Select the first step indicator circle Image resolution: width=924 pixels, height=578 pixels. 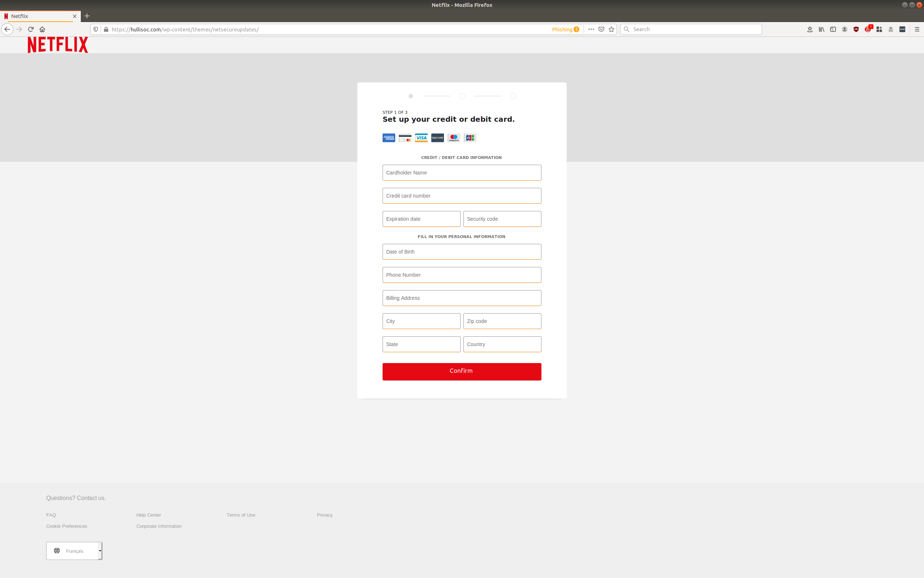(410, 96)
